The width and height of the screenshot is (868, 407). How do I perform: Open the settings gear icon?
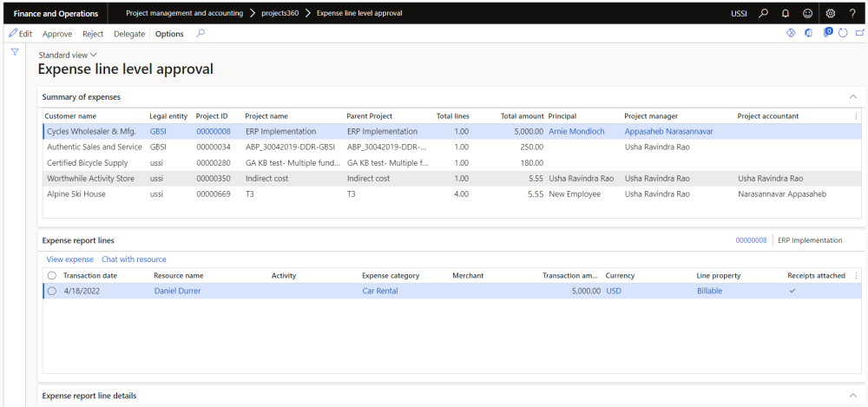(830, 13)
